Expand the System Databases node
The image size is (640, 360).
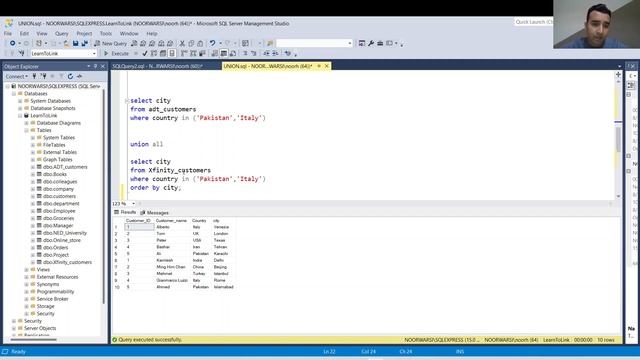[x=20, y=101]
